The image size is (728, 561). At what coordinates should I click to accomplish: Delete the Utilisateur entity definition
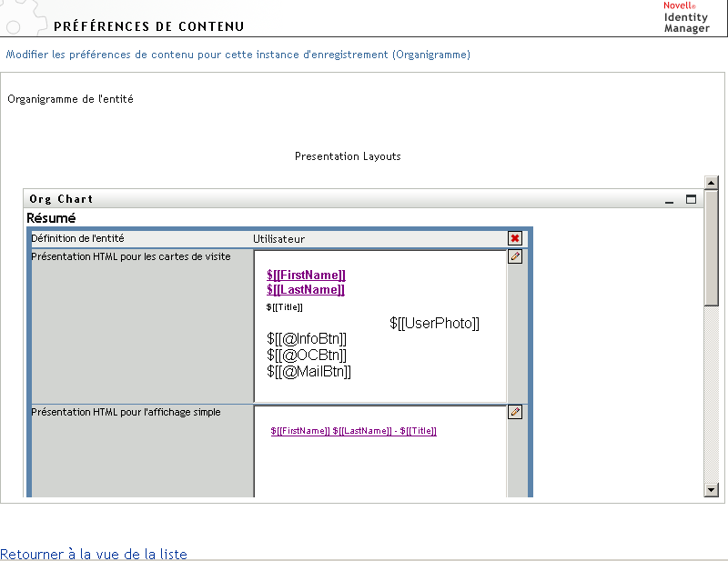pyautogui.click(x=515, y=238)
